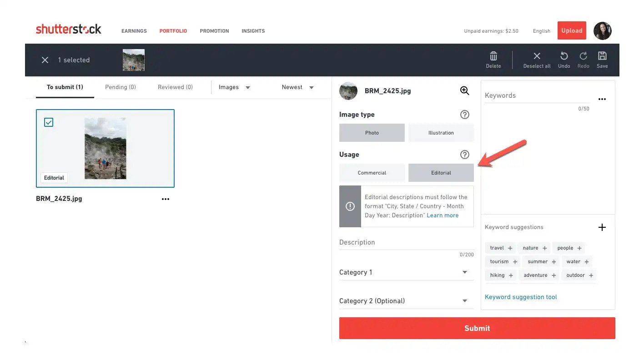
Task: Click the 0/50 keywords counter
Action: click(x=584, y=109)
